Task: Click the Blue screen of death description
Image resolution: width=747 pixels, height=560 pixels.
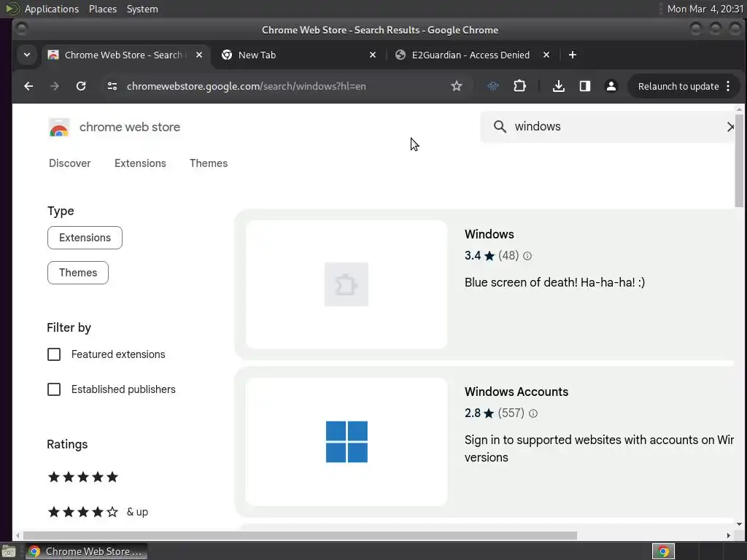Action: [554, 282]
